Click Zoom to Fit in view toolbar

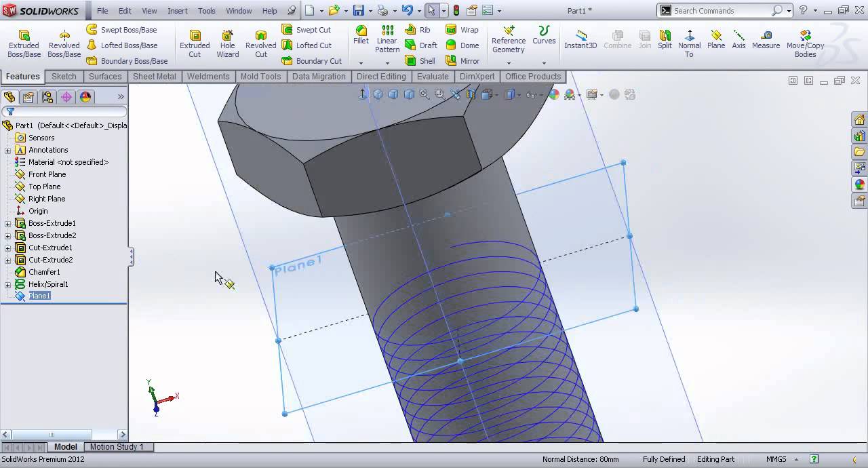point(425,94)
